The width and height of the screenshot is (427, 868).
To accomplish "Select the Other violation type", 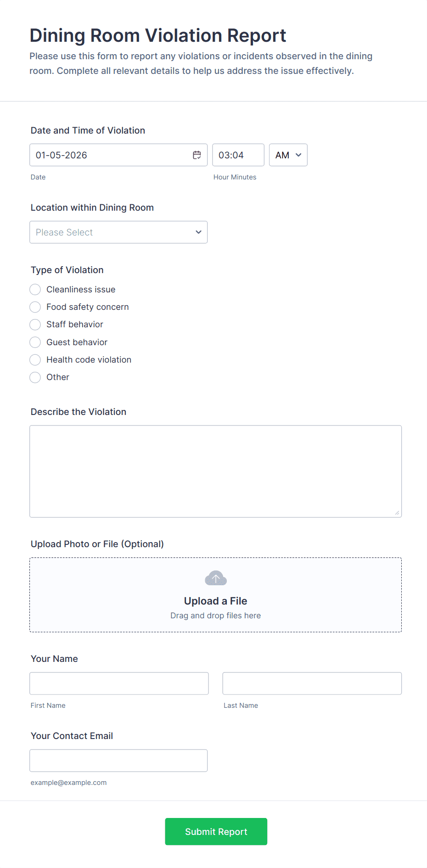I will coord(35,377).
